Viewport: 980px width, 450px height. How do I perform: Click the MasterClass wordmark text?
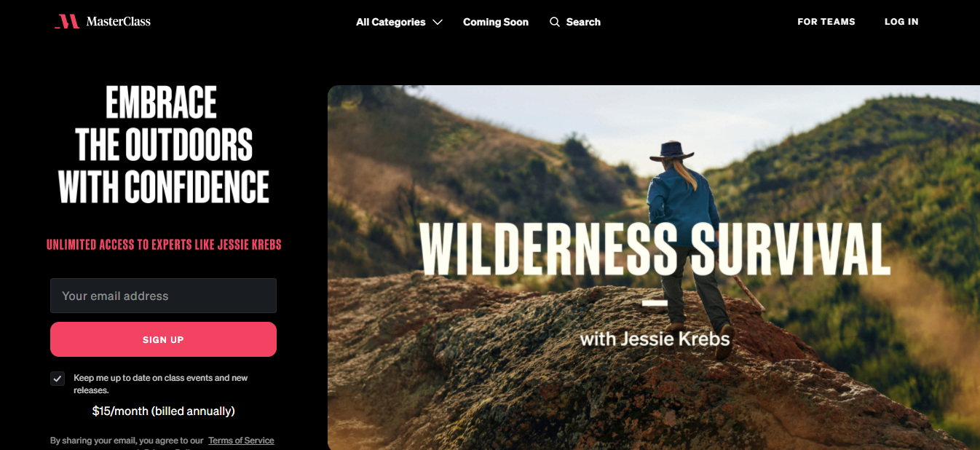(118, 22)
